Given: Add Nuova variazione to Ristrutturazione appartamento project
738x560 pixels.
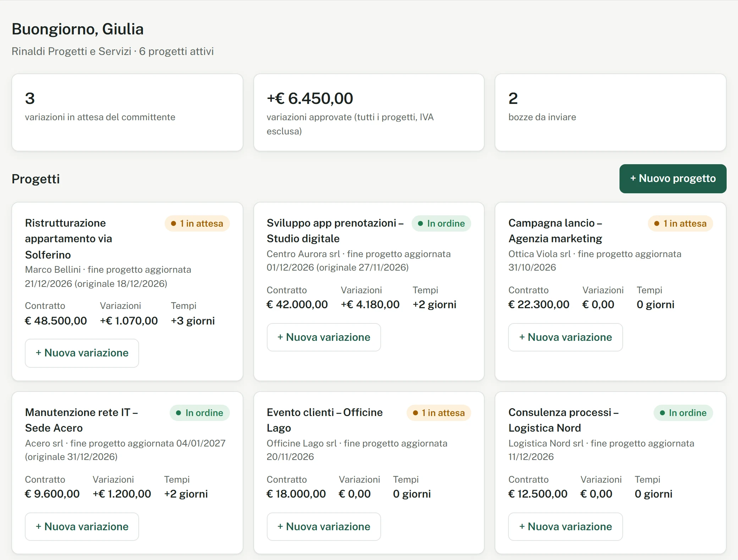Looking at the screenshot, I should pos(82,353).
